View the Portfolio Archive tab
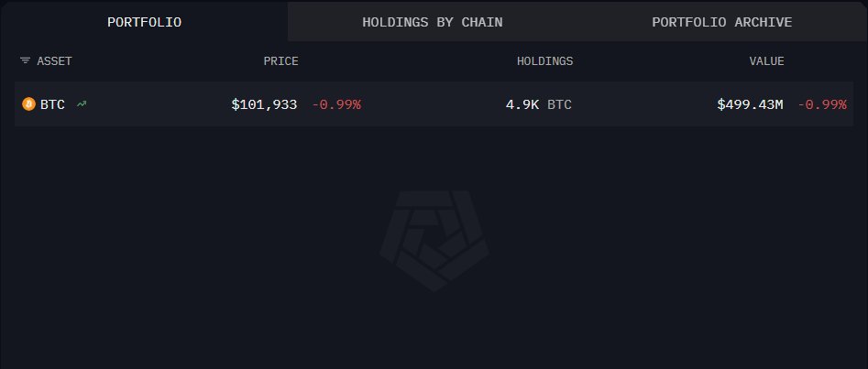Image resolution: width=868 pixels, height=369 pixels. (722, 21)
